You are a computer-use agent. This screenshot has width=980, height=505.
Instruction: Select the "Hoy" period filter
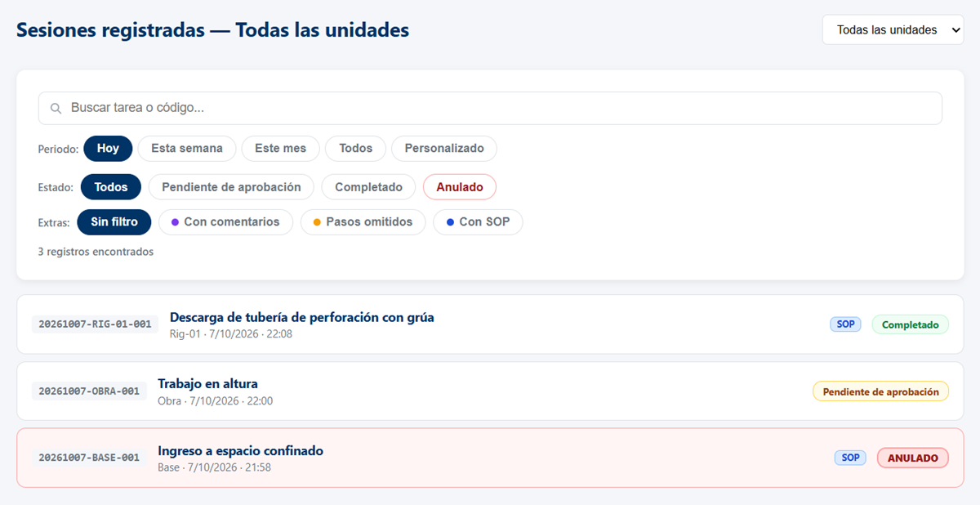point(108,149)
